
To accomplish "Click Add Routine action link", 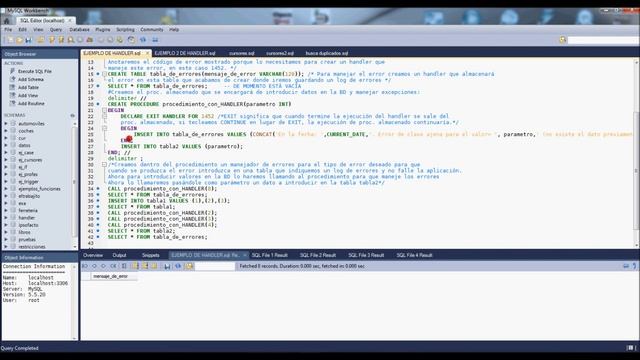I will coord(31,104).
